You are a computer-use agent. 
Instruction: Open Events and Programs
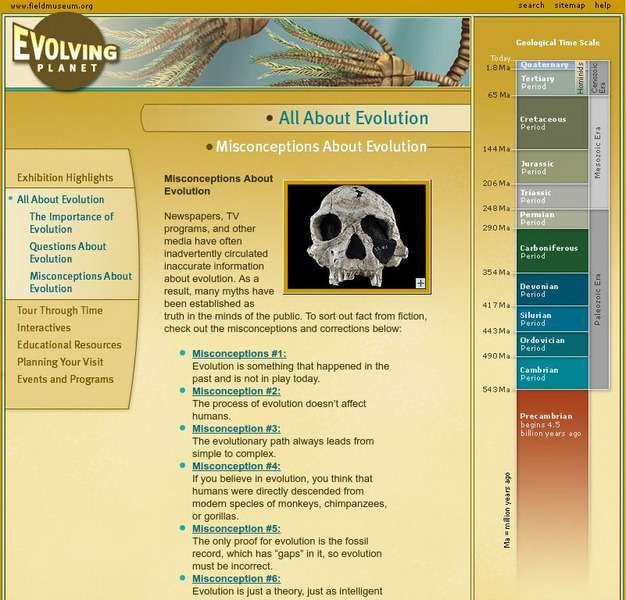65,379
